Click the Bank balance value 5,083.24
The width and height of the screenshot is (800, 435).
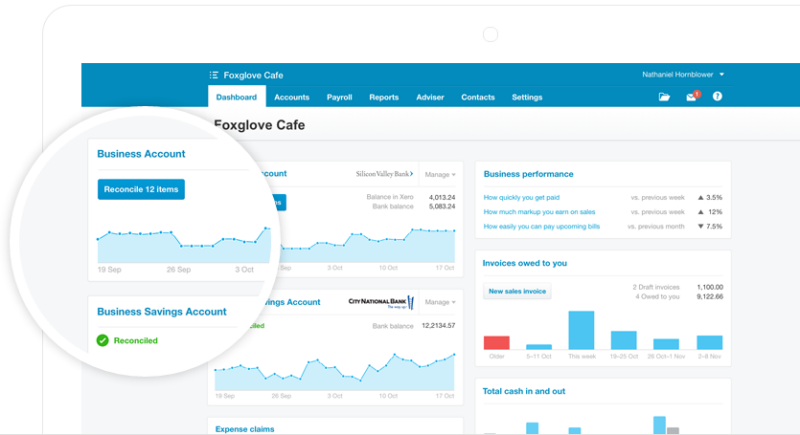pos(442,207)
